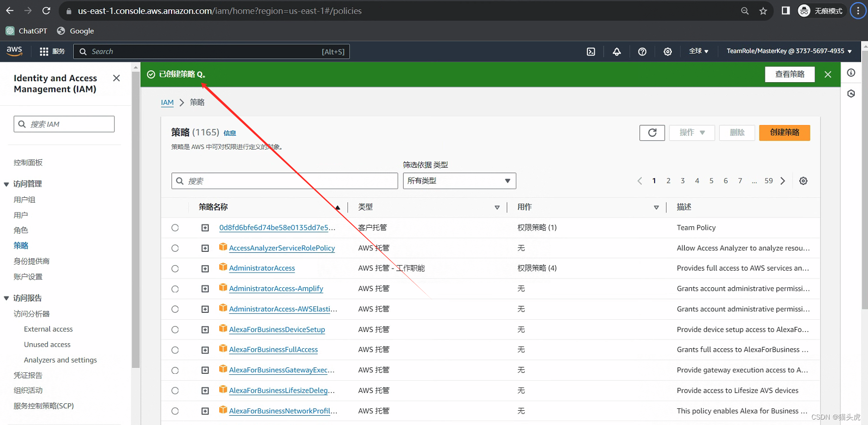Open 角色 in IAM sidebar
Viewport: 868px width, 425px height.
coord(21,230)
